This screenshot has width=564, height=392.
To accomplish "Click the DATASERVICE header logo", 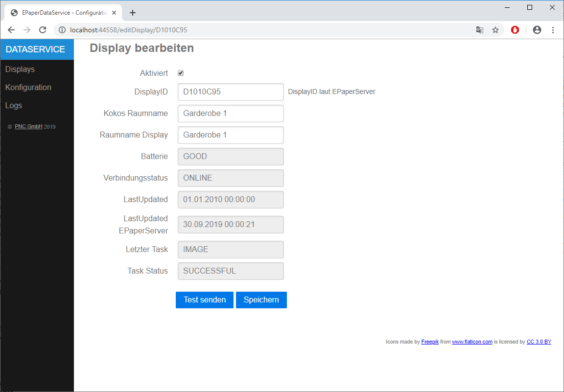I will tap(37, 49).
